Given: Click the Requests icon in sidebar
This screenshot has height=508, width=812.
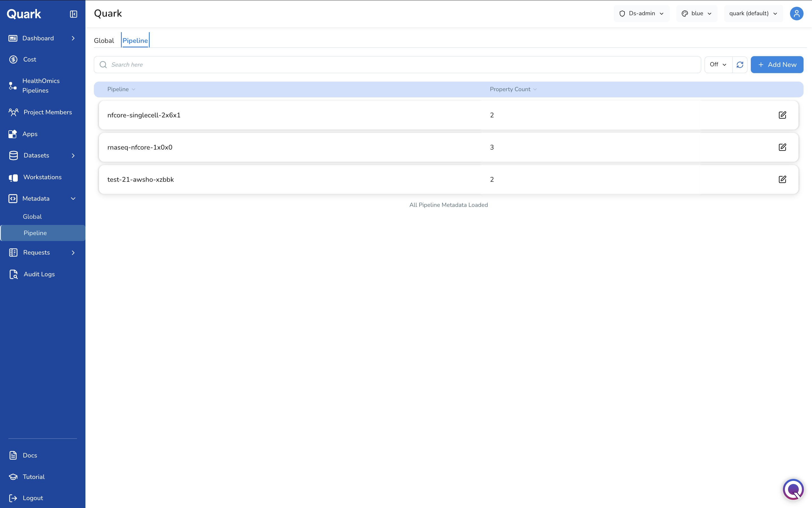Looking at the screenshot, I should click(x=13, y=253).
